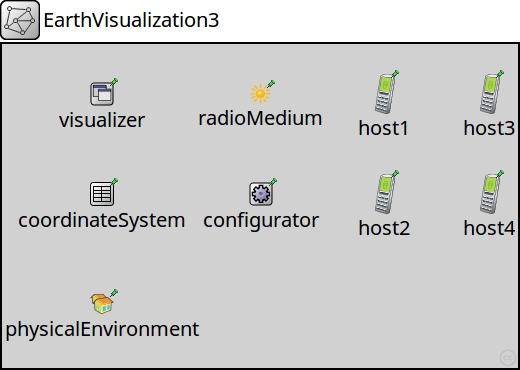520x370 pixels.
Task: Click the EarthVisualization3 network icon
Action: 20,20
